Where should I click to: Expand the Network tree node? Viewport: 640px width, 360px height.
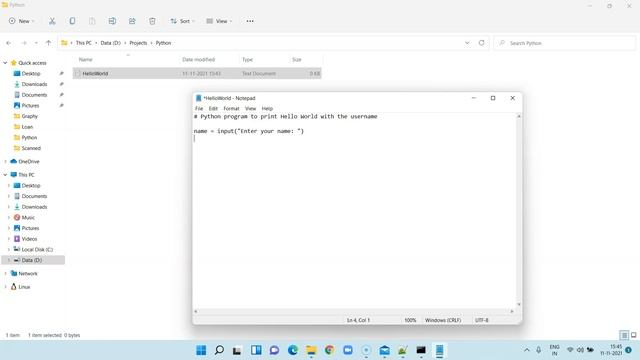5,273
